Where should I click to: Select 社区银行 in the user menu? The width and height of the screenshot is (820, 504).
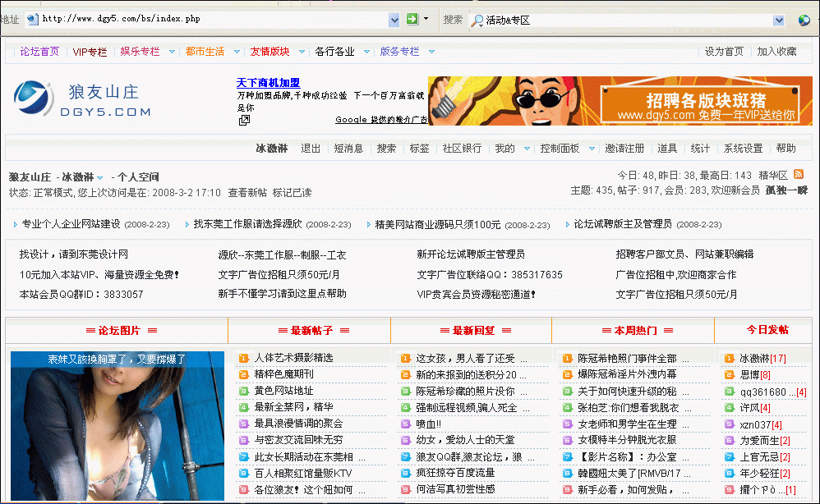462,149
